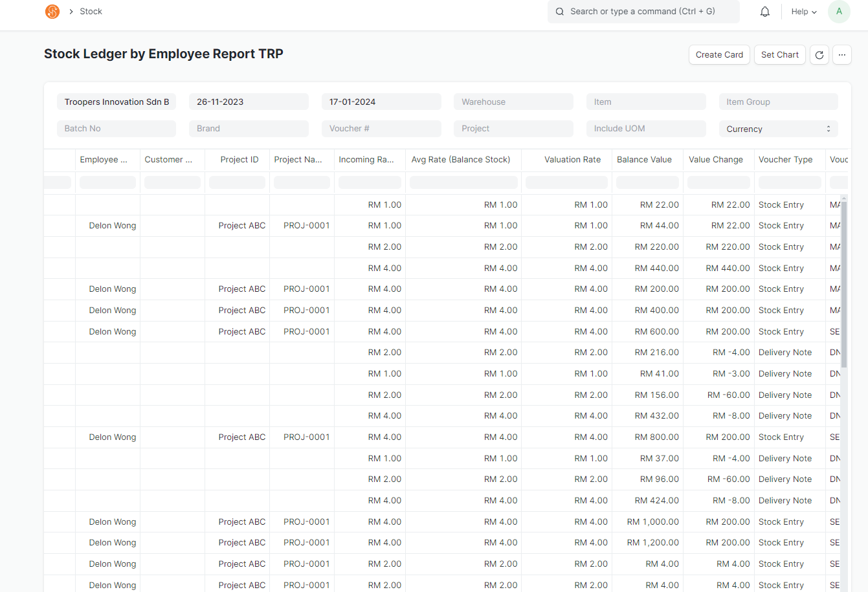
Task: Click the search magnifier icon
Action: pos(560,12)
